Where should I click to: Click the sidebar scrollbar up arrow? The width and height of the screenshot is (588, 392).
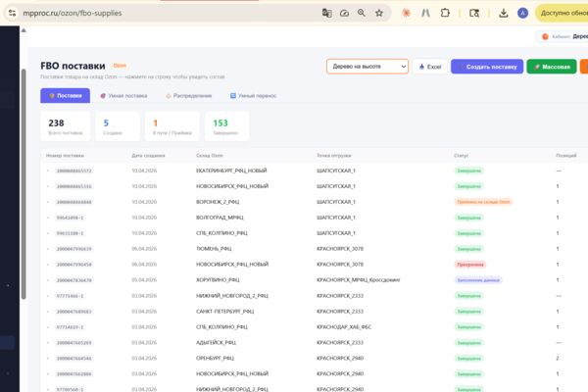point(24,30)
